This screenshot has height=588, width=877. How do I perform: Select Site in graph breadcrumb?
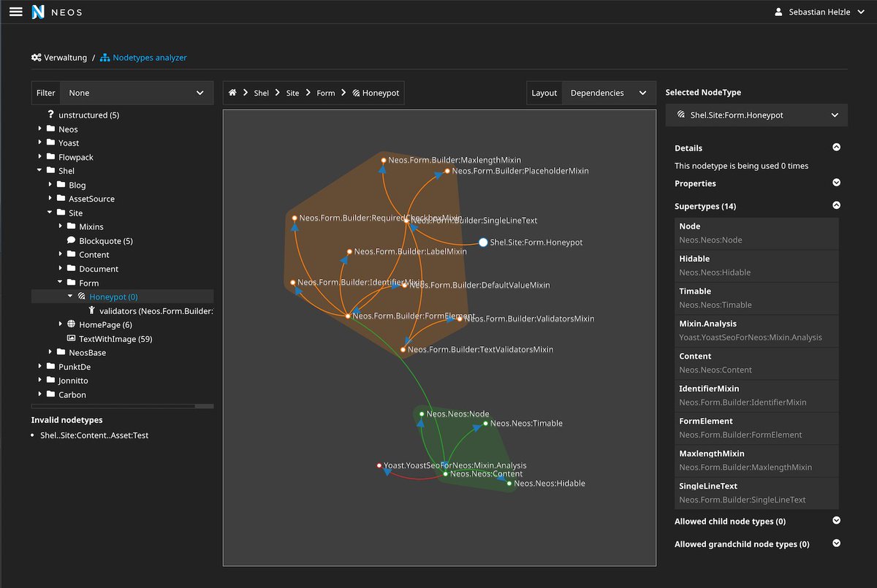pyautogui.click(x=292, y=93)
